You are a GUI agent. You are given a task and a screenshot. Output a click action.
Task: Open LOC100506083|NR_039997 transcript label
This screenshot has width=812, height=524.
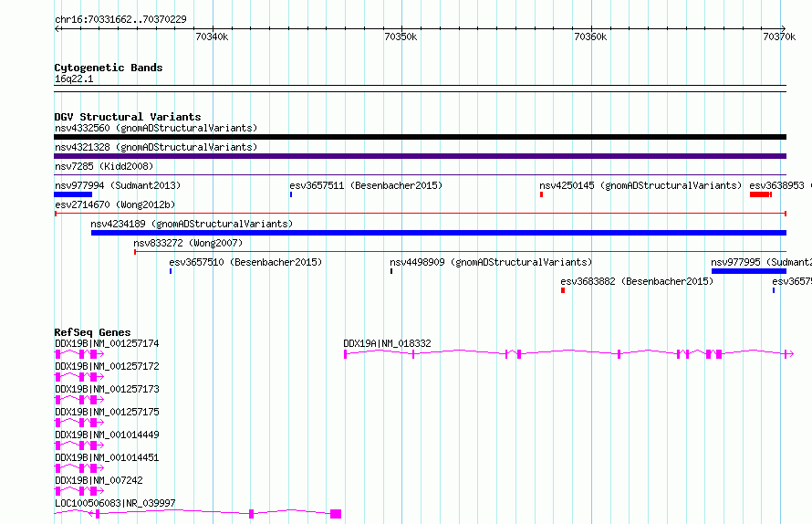tap(115, 503)
